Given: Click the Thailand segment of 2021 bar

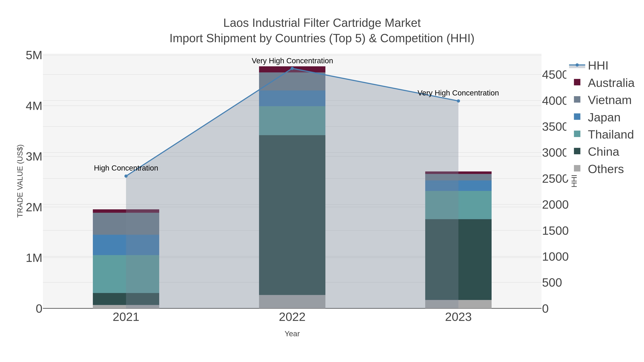Looking at the screenshot, I should (x=126, y=274).
